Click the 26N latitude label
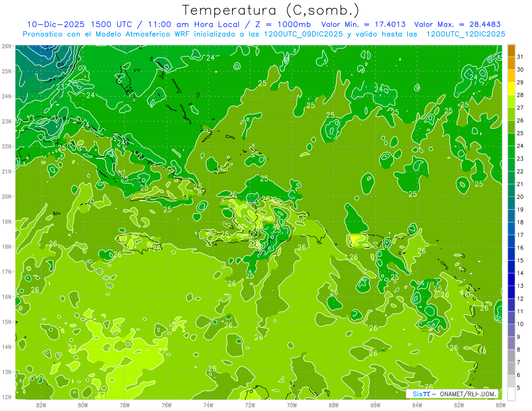This screenshot has width=532, height=411. [6, 46]
